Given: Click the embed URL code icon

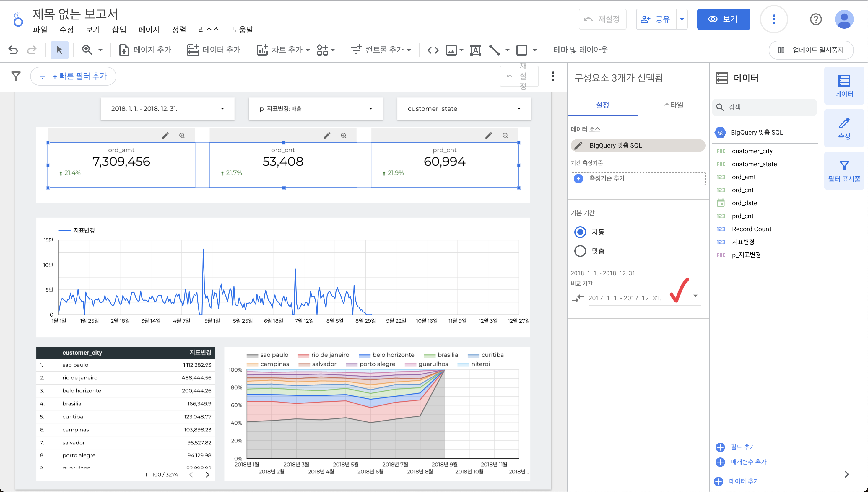Looking at the screenshot, I should point(433,50).
